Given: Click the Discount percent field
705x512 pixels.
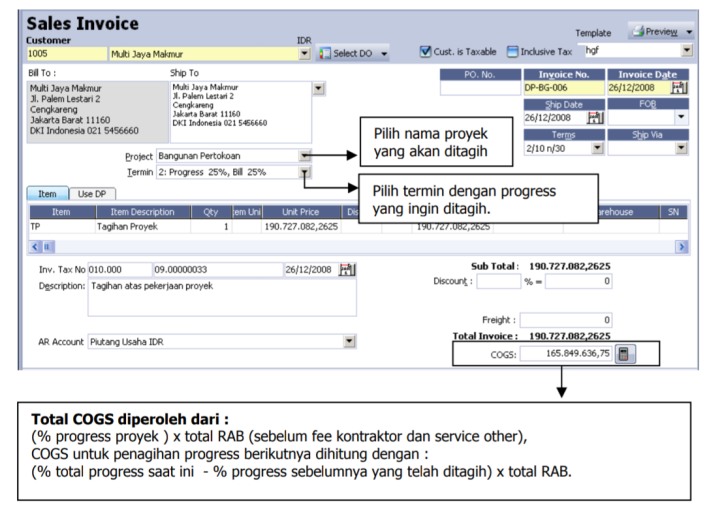Looking at the screenshot, I should (x=499, y=282).
